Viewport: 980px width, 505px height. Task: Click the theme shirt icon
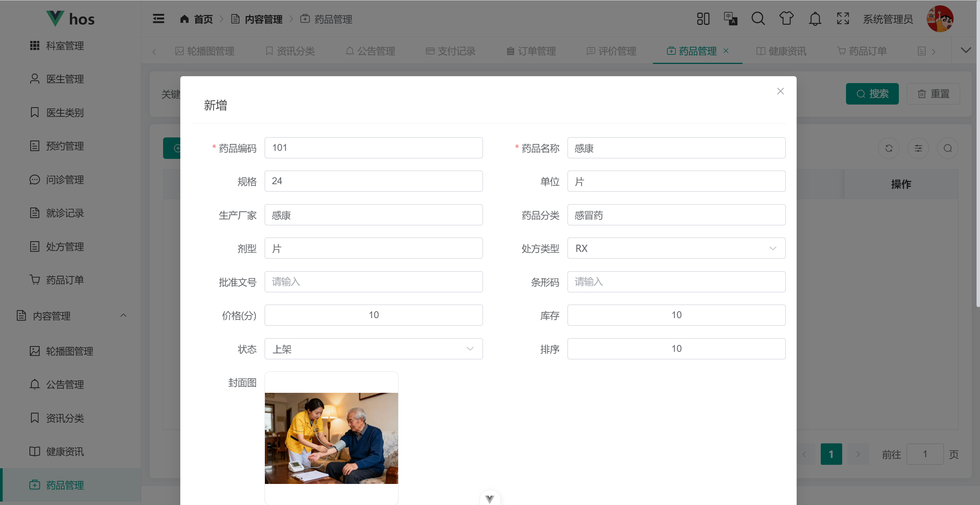tap(786, 19)
